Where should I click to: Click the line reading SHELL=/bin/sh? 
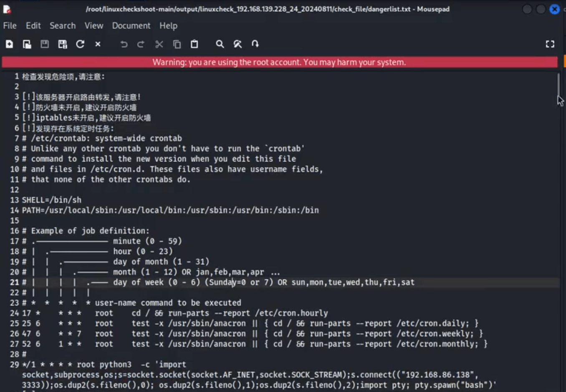pos(52,200)
